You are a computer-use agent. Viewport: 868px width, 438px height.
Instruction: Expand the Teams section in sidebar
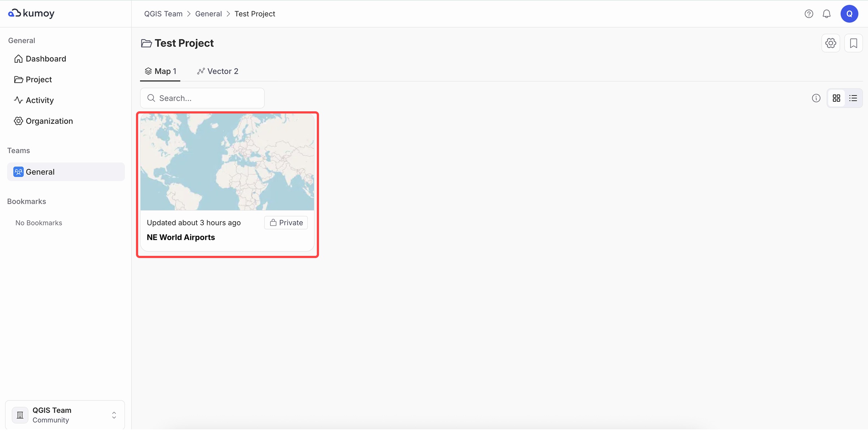(18, 150)
